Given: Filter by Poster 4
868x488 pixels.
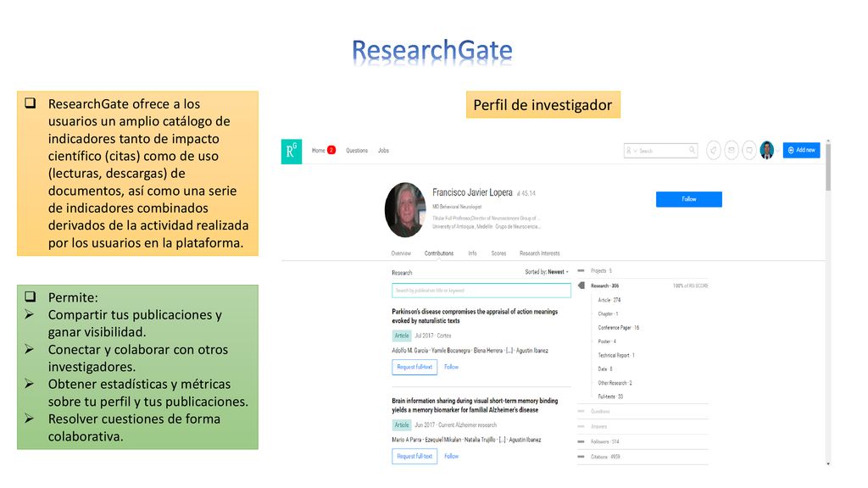Looking at the screenshot, I should [x=607, y=341].
